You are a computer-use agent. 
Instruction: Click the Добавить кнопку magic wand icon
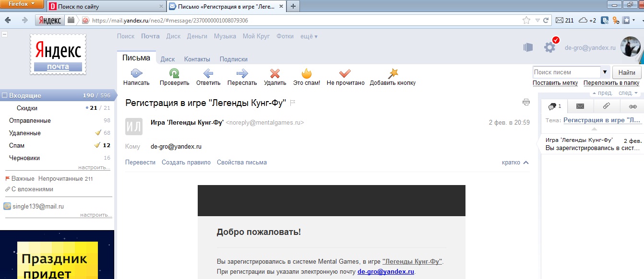(393, 73)
